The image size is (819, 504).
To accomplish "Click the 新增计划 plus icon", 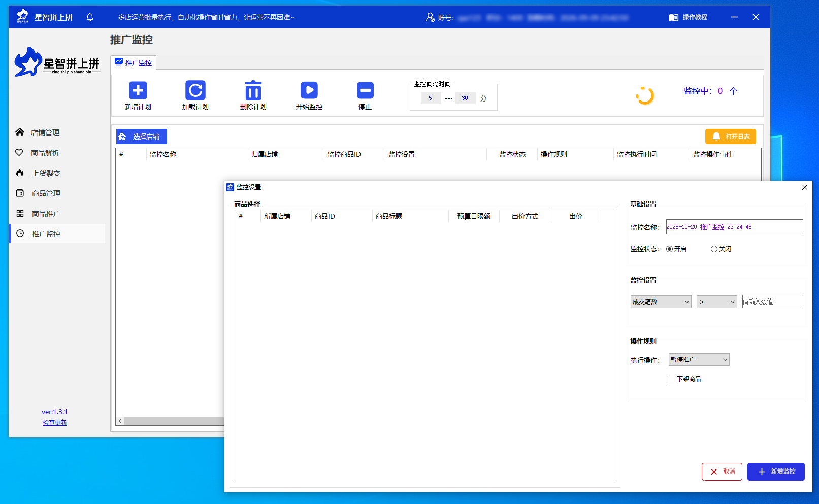I will pos(138,91).
